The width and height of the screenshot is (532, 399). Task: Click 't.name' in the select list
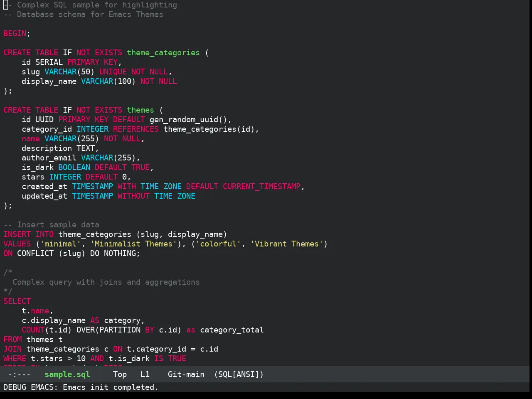35,311
